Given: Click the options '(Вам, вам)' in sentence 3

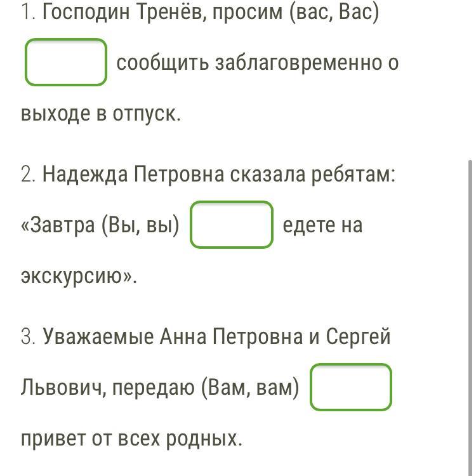Looking at the screenshot, I should [x=251, y=388].
